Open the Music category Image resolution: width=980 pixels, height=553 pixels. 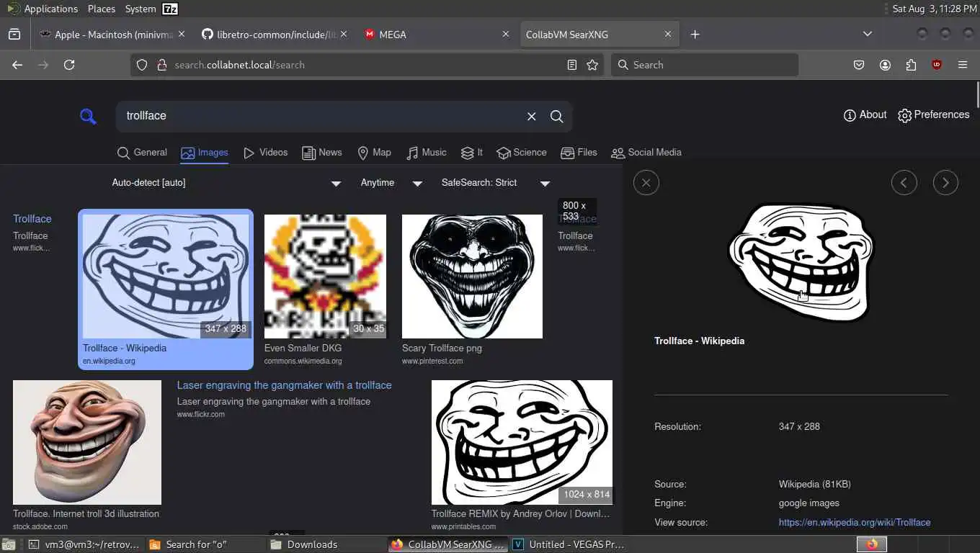pyautogui.click(x=427, y=153)
